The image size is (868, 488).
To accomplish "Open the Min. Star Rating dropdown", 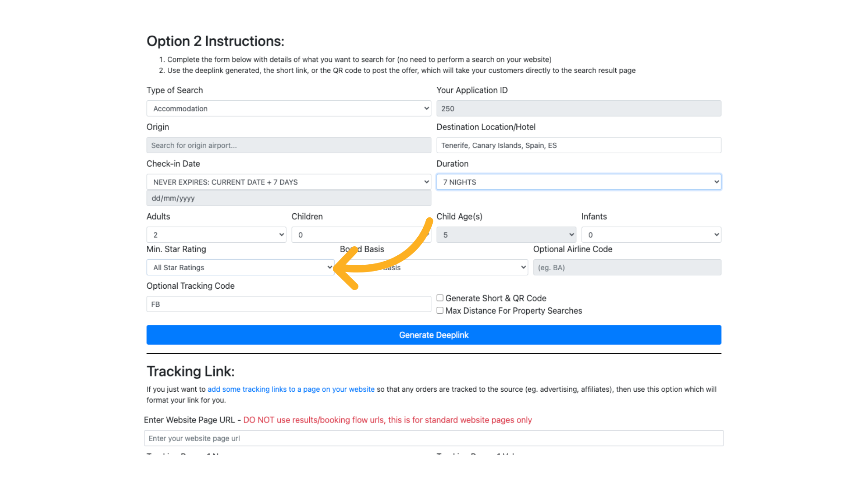I will tap(240, 267).
